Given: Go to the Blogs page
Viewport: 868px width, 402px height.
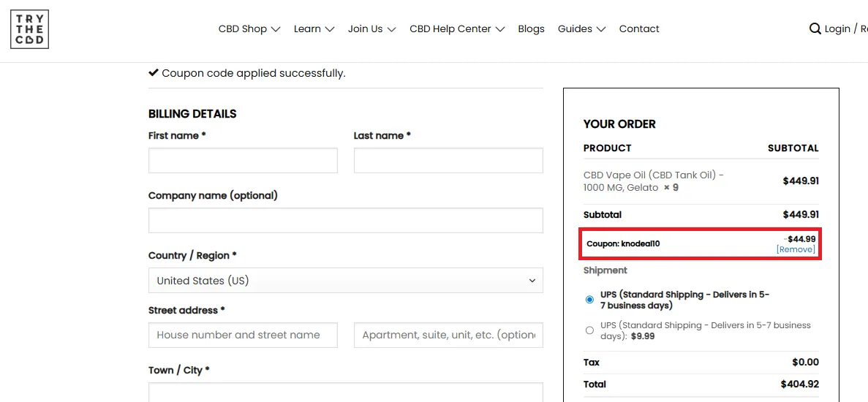Looking at the screenshot, I should coord(531,29).
